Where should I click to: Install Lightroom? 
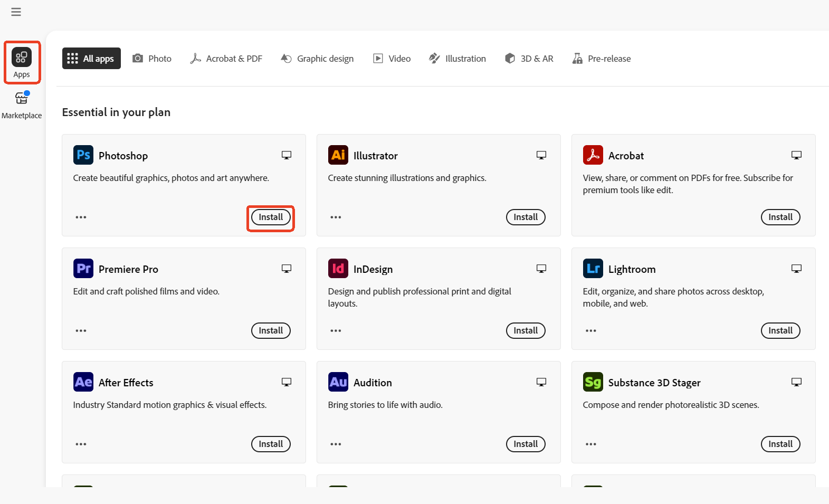click(780, 330)
